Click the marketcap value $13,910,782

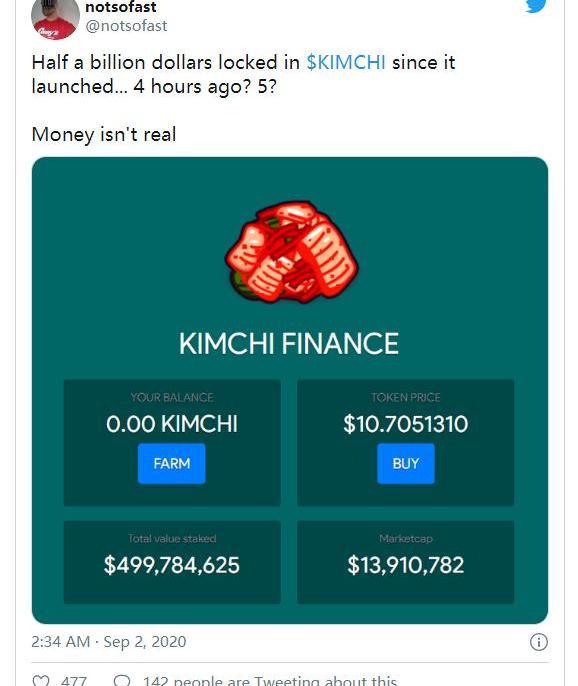click(x=406, y=565)
